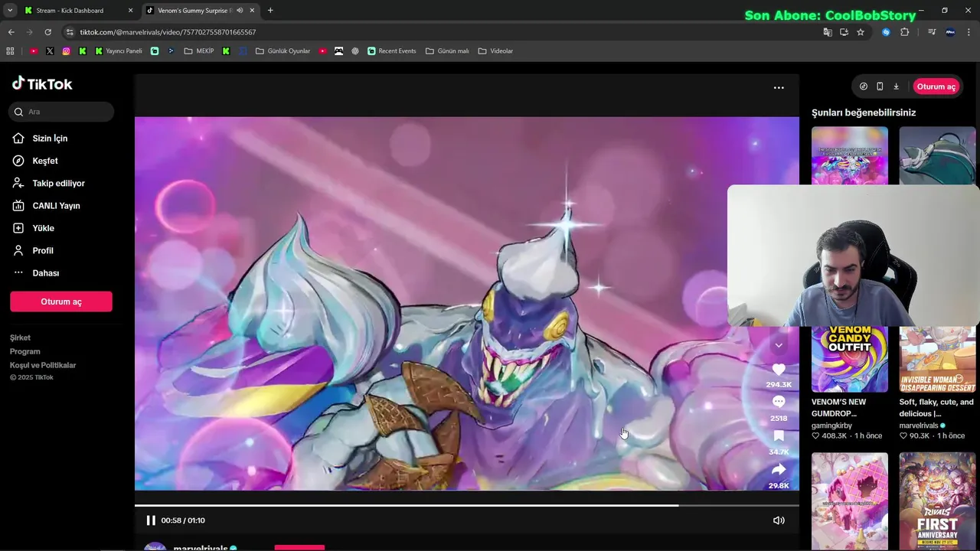980x551 pixels.
Task: Open the Keşfet explore page
Action: point(45,161)
